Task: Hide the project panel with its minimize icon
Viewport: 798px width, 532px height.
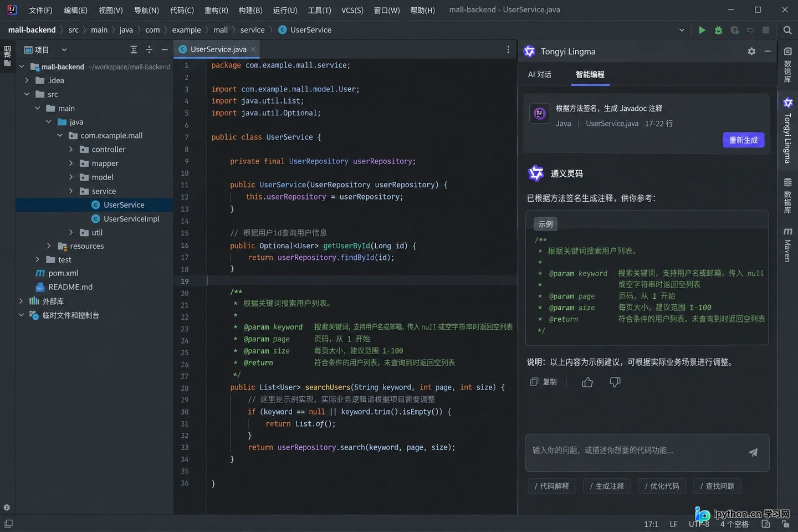Action: [x=165, y=50]
